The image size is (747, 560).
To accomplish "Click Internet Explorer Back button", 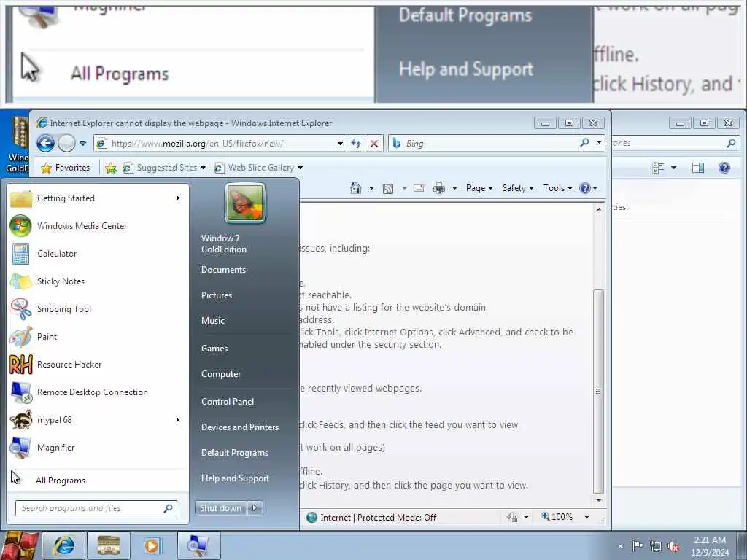I will [x=46, y=143].
